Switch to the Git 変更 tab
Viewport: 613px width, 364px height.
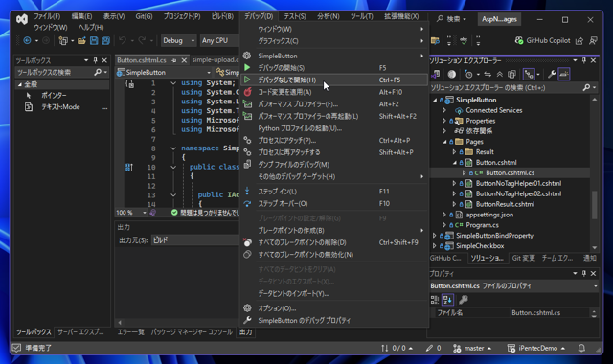[524, 258]
